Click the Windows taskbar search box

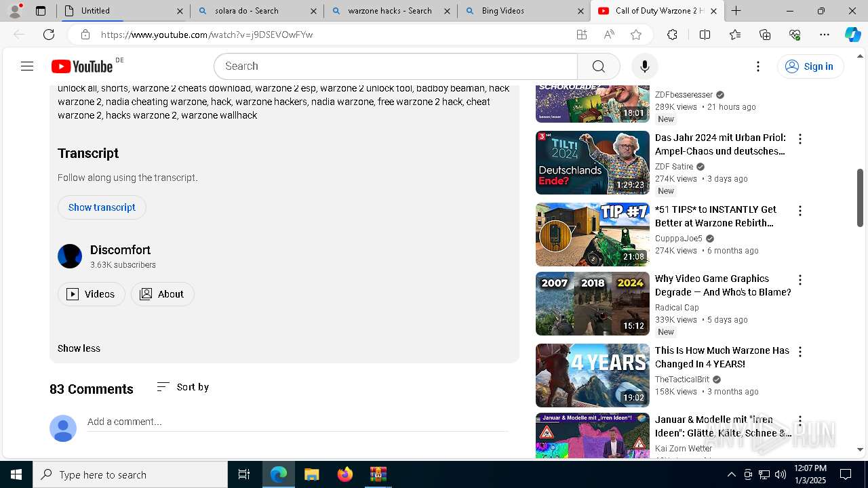pyautogui.click(x=130, y=474)
